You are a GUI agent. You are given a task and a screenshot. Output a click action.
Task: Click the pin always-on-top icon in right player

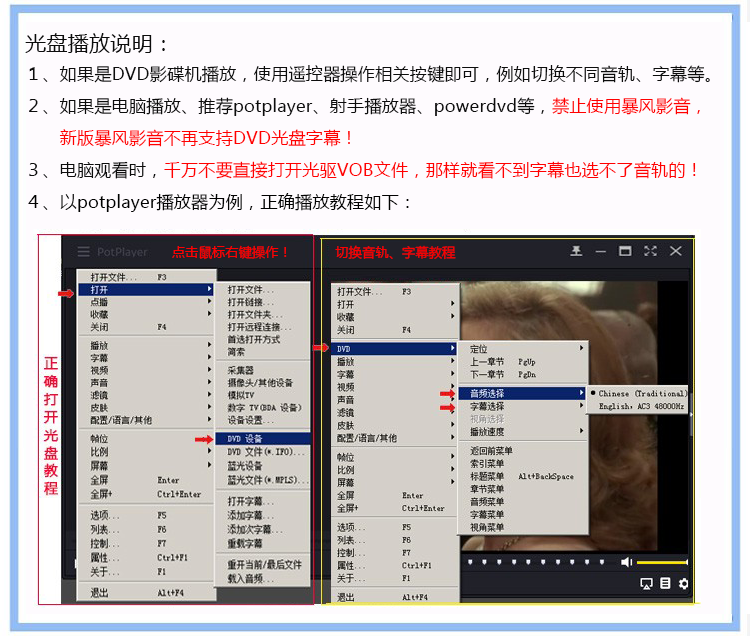576,251
